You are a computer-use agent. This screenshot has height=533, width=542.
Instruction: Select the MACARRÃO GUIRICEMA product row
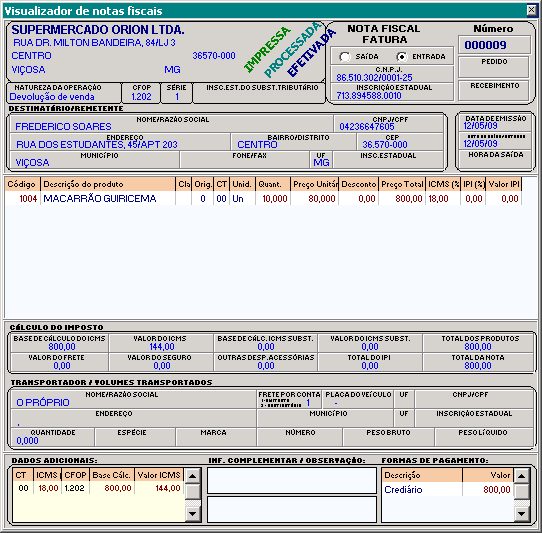point(263,198)
